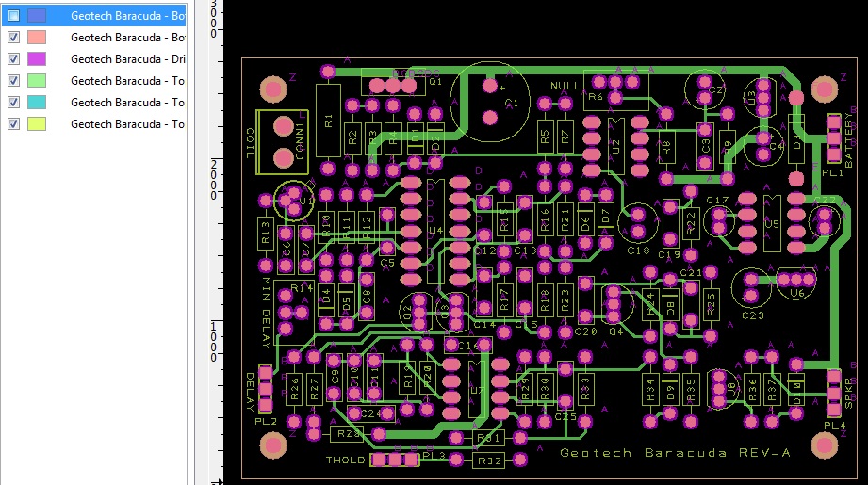Click the yellow-green layer color swatch
Screen dimensions: 868x485
click(37, 124)
